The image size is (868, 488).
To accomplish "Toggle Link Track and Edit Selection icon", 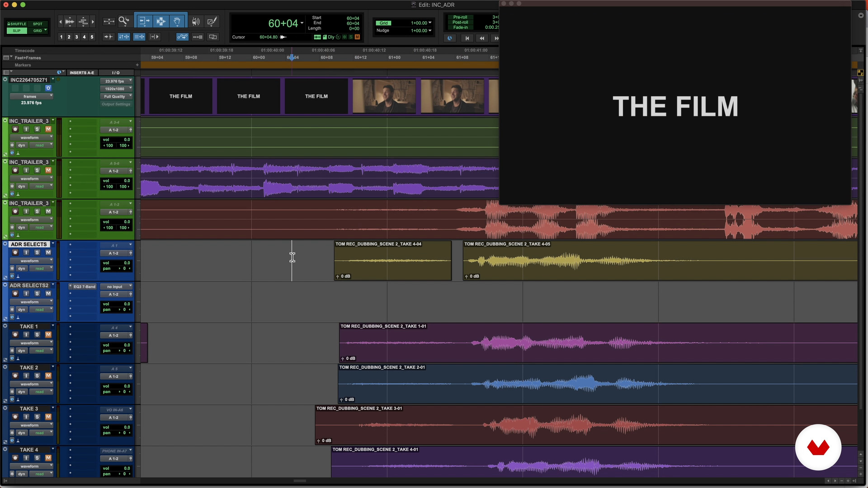I will point(139,37).
